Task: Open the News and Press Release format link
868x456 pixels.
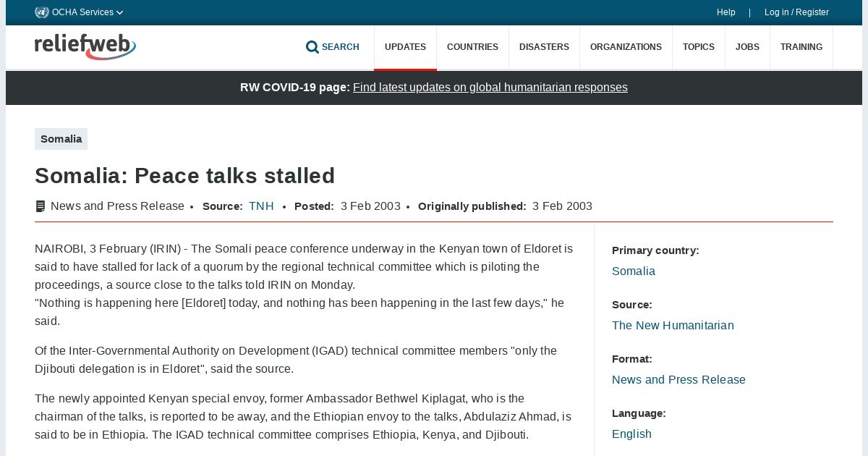Action: pos(678,380)
